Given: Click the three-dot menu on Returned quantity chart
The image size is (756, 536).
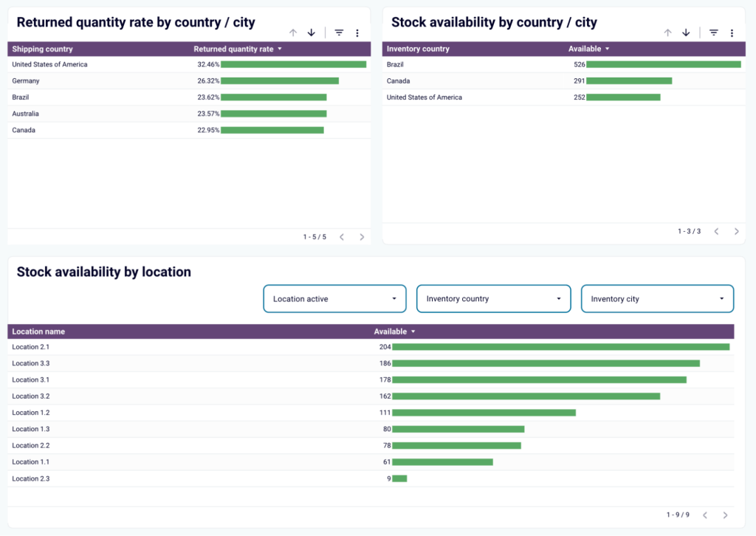Looking at the screenshot, I should tap(357, 32).
